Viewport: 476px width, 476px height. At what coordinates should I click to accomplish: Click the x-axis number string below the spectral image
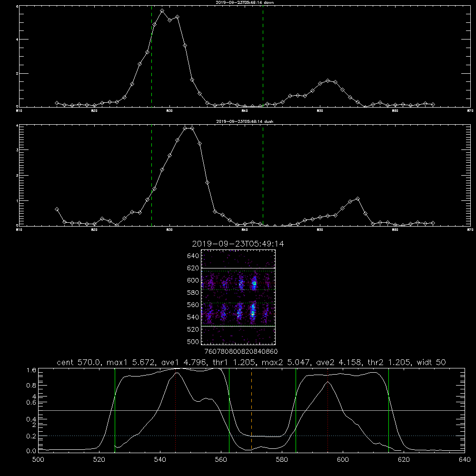(241, 351)
